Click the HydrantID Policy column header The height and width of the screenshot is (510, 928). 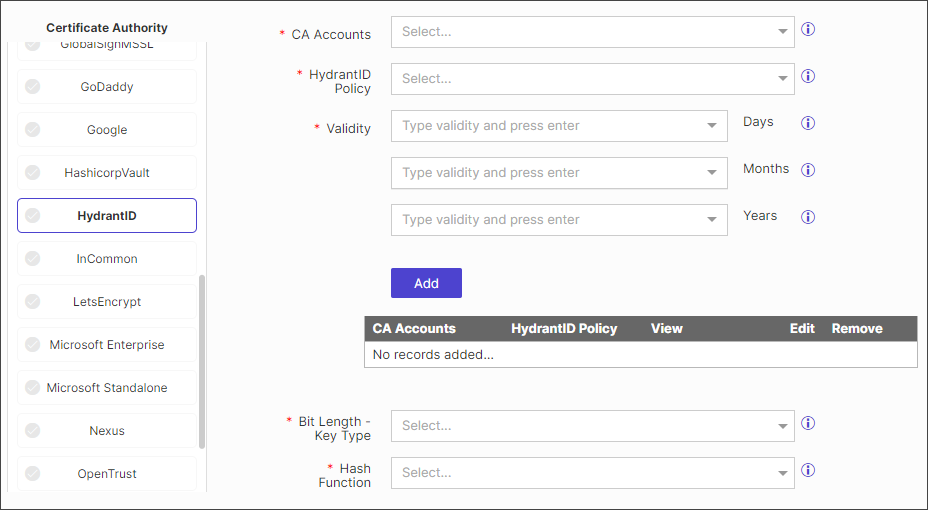click(564, 328)
